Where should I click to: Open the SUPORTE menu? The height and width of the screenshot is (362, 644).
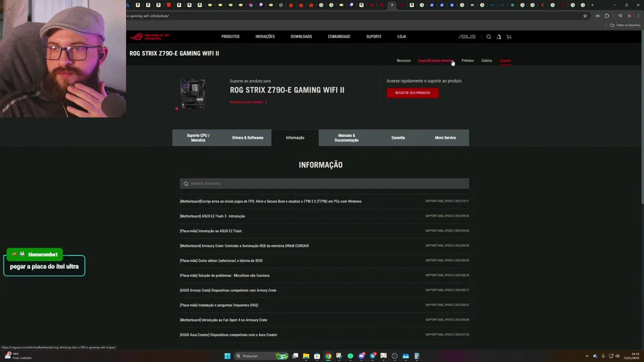click(374, 37)
